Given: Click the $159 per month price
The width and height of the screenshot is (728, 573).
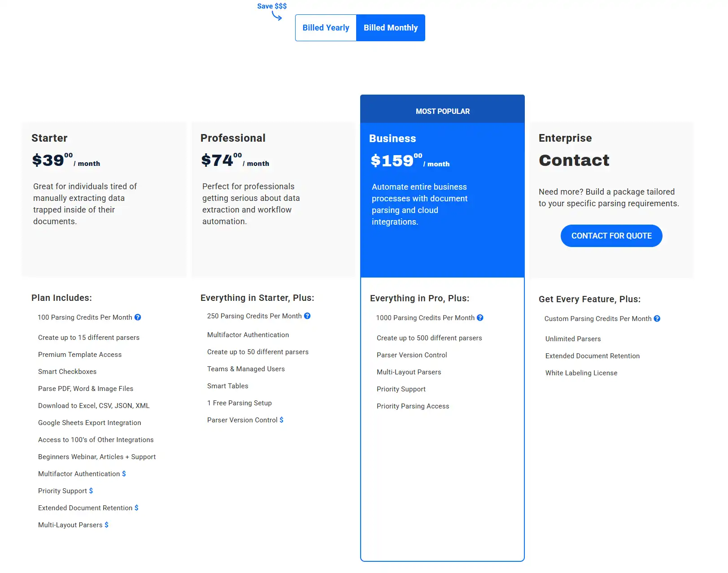Looking at the screenshot, I should [x=410, y=161].
